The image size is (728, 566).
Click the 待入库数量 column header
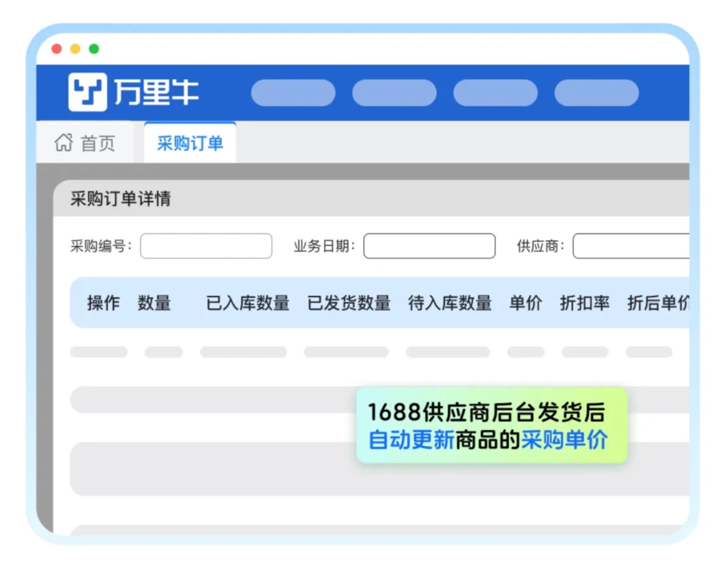pyautogui.click(x=450, y=303)
